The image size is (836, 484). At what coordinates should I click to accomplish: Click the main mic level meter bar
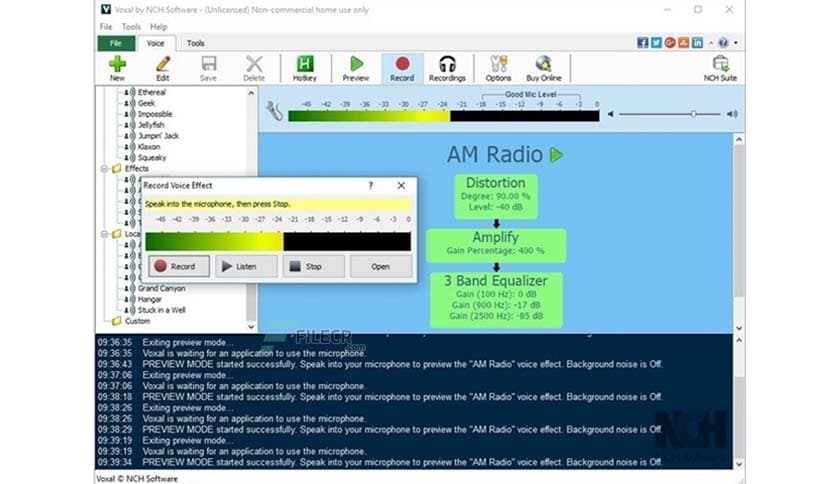point(444,116)
